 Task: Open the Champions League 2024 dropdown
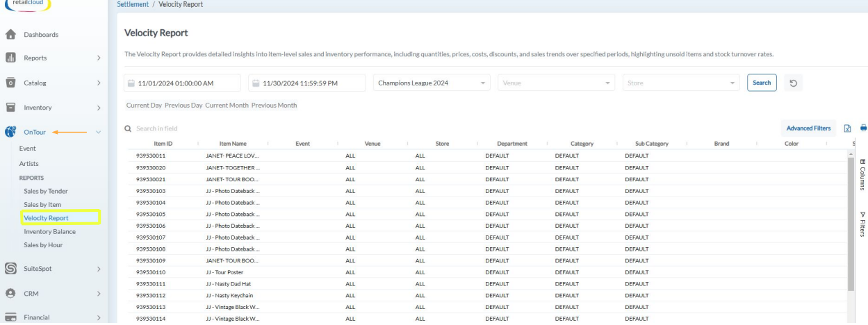pos(432,83)
